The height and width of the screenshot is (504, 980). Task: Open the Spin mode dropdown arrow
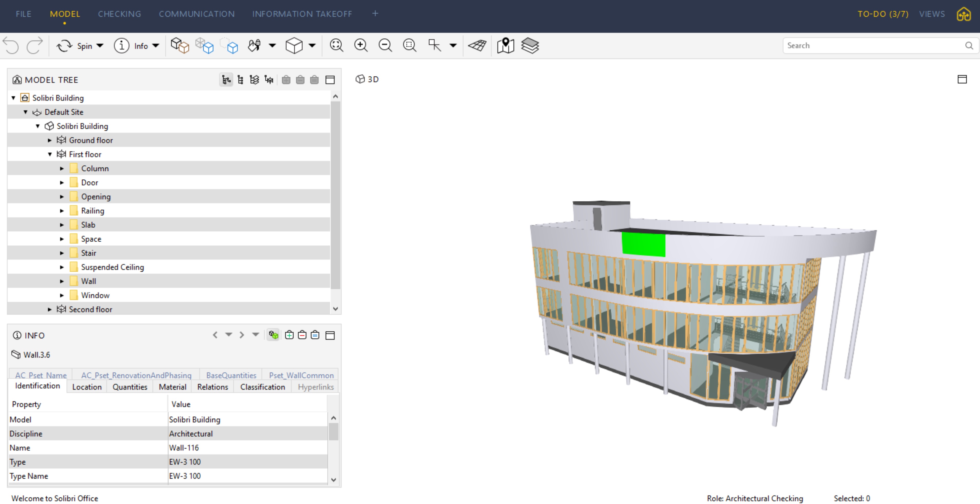(100, 46)
